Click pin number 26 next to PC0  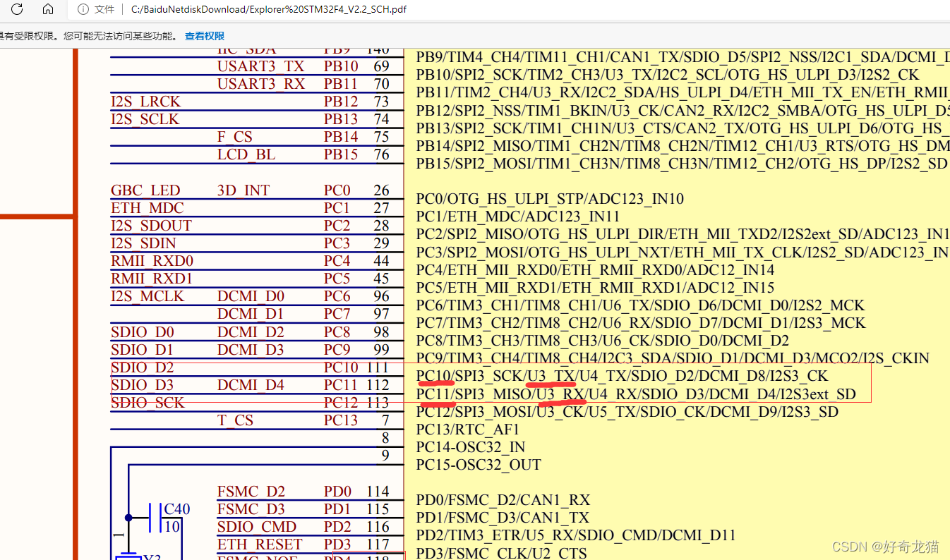point(382,190)
